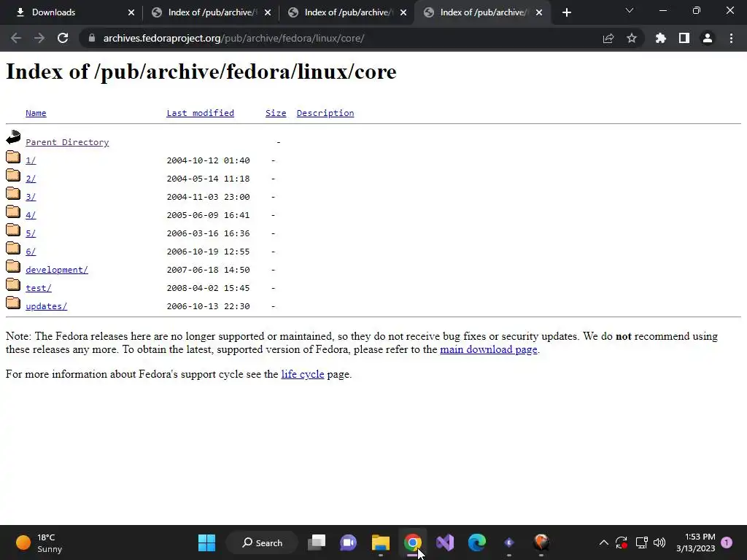The width and height of the screenshot is (747, 560).
Task: Show hidden system tray icons
Action: click(x=603, y=542)
